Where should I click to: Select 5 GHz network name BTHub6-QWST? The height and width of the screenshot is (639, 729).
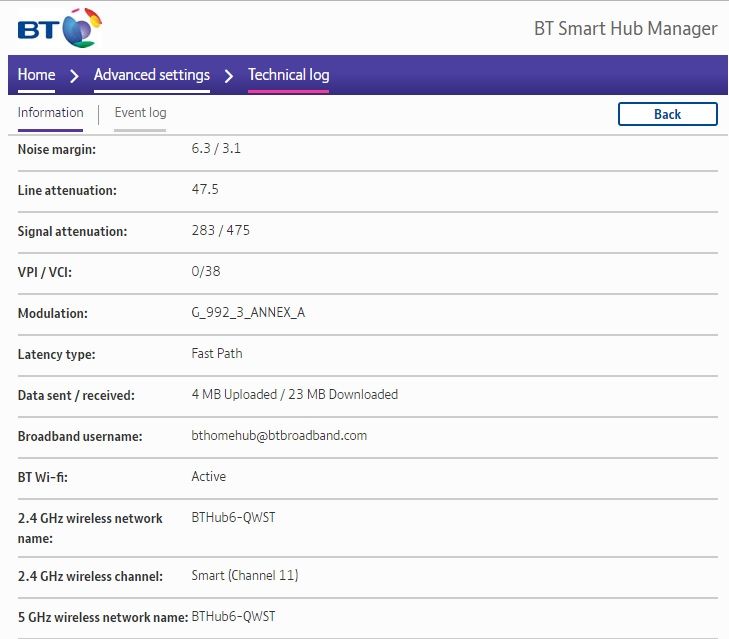coord(233,616)
